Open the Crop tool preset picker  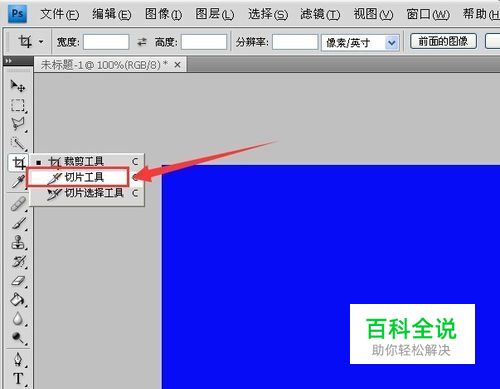click(41, 42)
